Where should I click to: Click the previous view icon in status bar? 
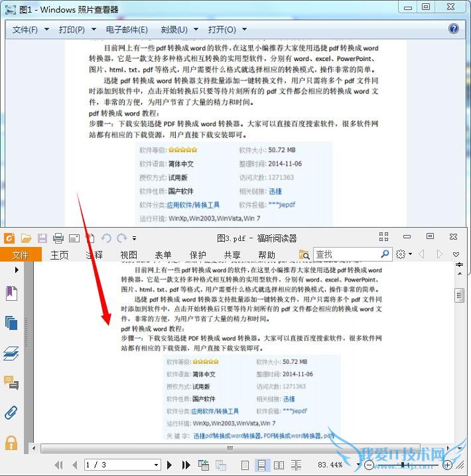[204, 465]
